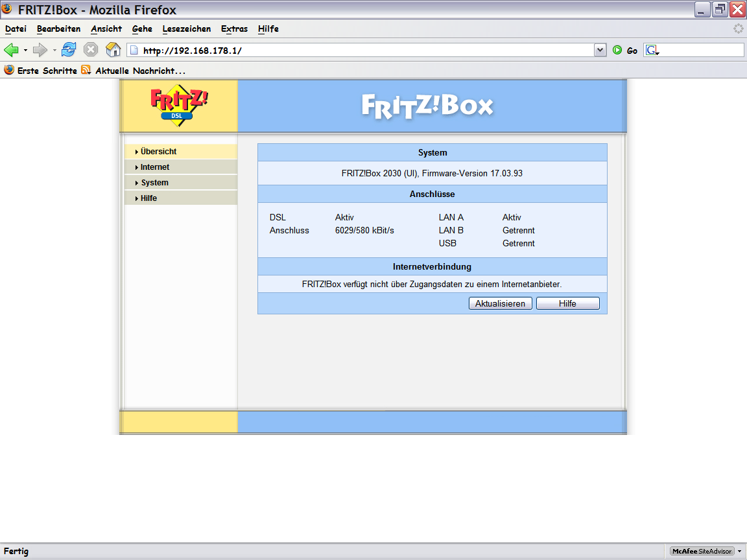The height and width of the screenshot is (560, 747).
Task: Click the Hilfe button next to Aktualisieren
Action: click(568, 303)
